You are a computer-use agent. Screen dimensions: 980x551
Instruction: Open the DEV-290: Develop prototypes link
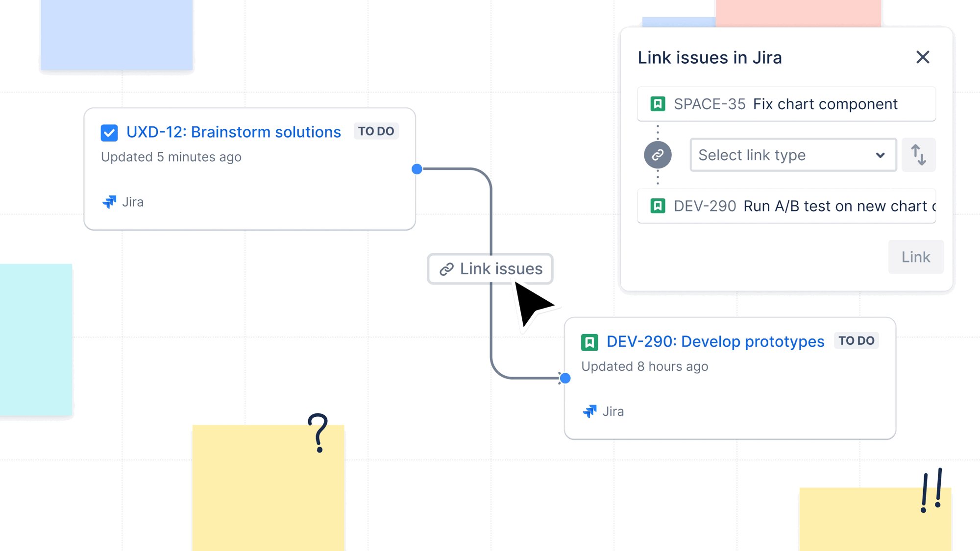pyautogui.click(x=715, y=341)
